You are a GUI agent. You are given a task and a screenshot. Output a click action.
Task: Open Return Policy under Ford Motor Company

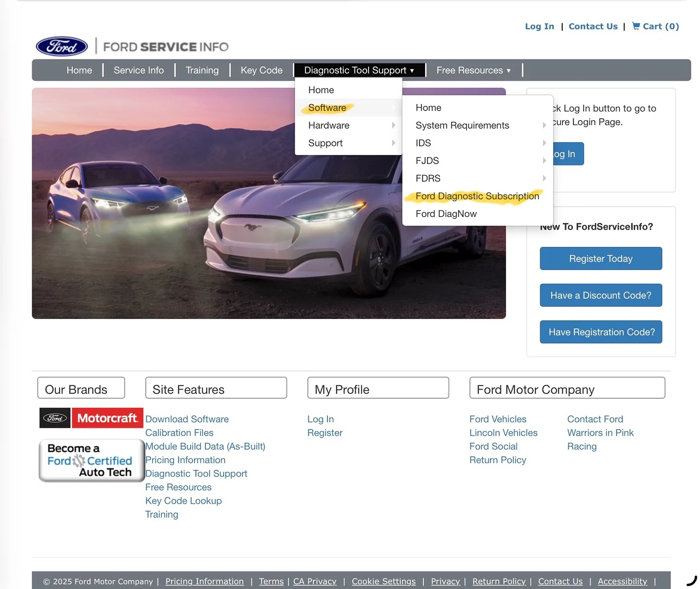(x=498, y=460)
